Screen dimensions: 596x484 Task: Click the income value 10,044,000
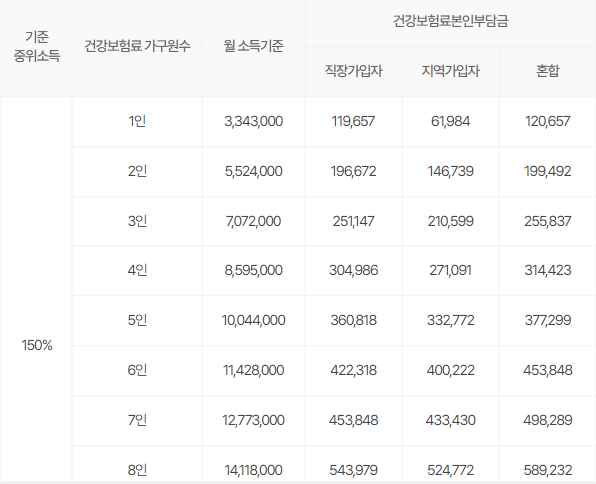coord(254,320)
